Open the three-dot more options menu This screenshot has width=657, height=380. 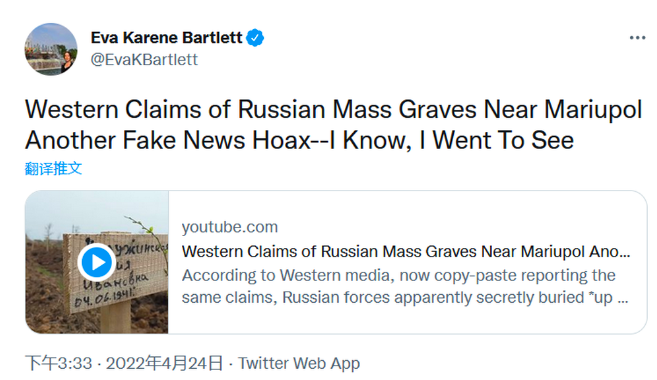[x=637, y=38]
